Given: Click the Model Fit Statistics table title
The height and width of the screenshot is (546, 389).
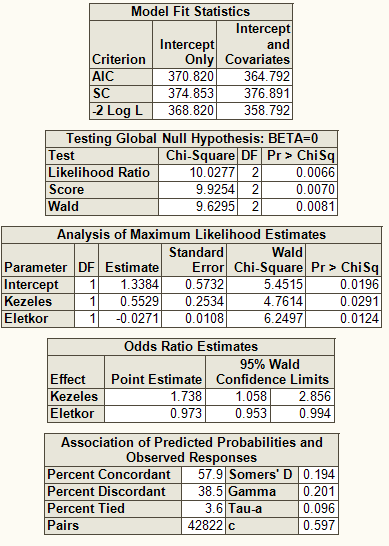Looking at the screenshot, I should click(x=190, y=11).
